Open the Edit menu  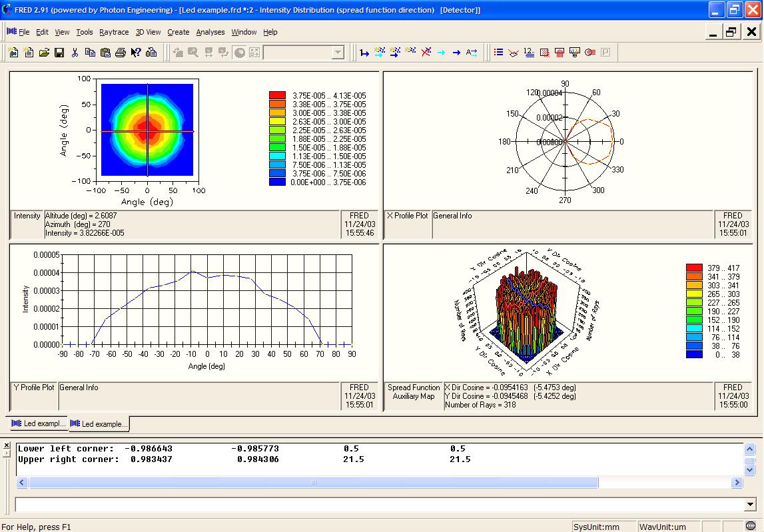[x=43, y=32]
